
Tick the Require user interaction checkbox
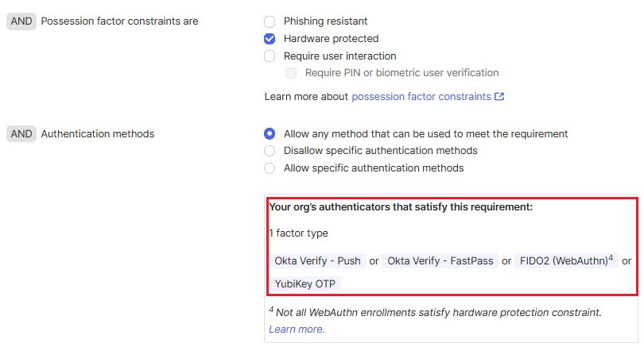(x=270, y=56)
